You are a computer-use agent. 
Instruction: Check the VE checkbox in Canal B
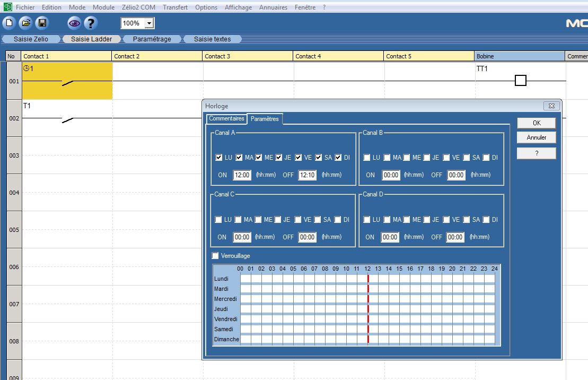pyautogui.click(x=446, y=158)
